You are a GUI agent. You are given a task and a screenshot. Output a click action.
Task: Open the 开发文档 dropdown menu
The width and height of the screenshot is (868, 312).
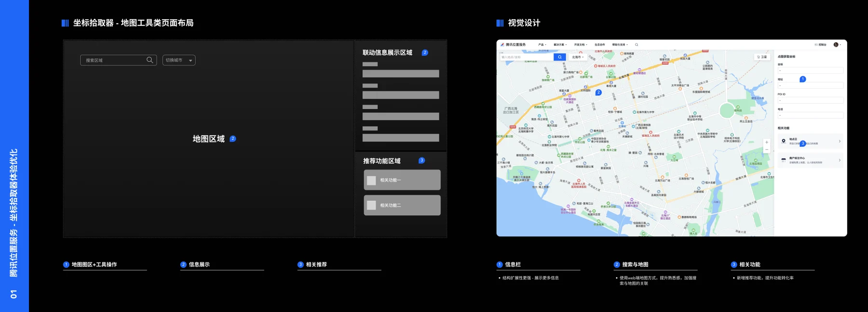click(x=581, y=44)
